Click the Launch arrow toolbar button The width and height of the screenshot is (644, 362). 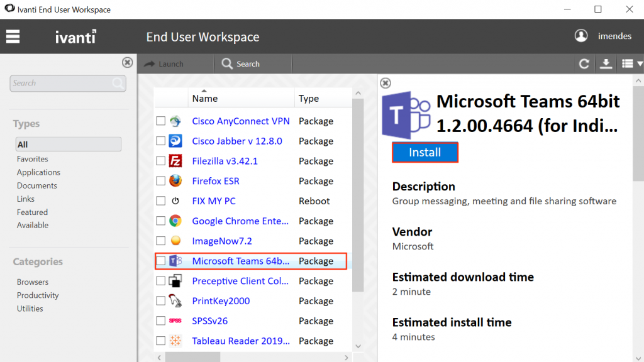(164, 64)
